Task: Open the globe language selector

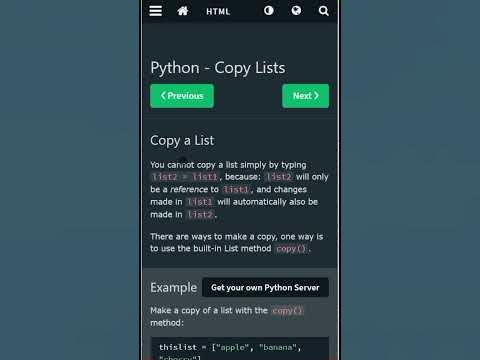Action: tap(296, 11)
